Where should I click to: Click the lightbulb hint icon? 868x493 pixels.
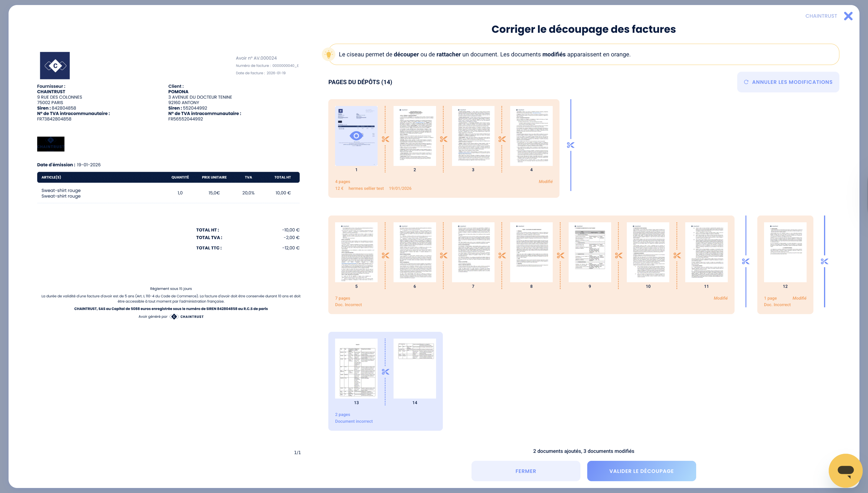(x=328, y=54)
